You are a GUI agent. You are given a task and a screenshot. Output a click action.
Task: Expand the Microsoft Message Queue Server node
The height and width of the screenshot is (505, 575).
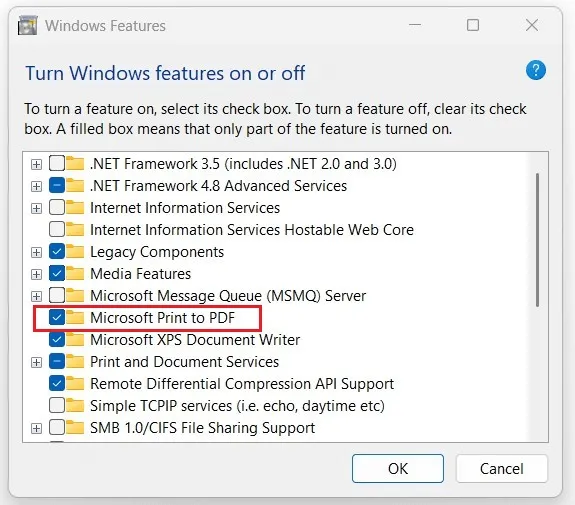(36, 296)
